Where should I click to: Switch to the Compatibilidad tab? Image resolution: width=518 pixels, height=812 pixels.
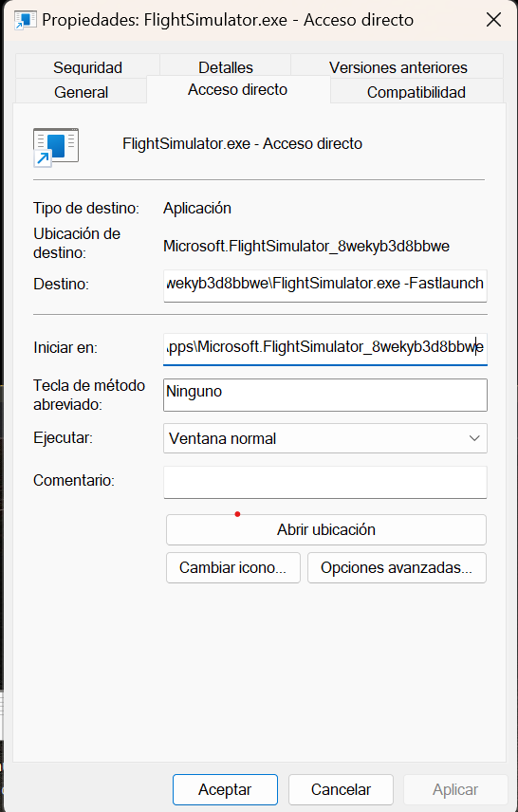click(x=416, y=92)
